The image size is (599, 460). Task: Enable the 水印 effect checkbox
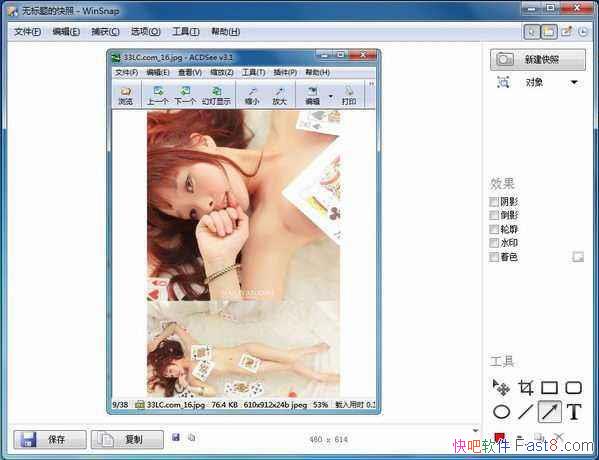(494, 243)
